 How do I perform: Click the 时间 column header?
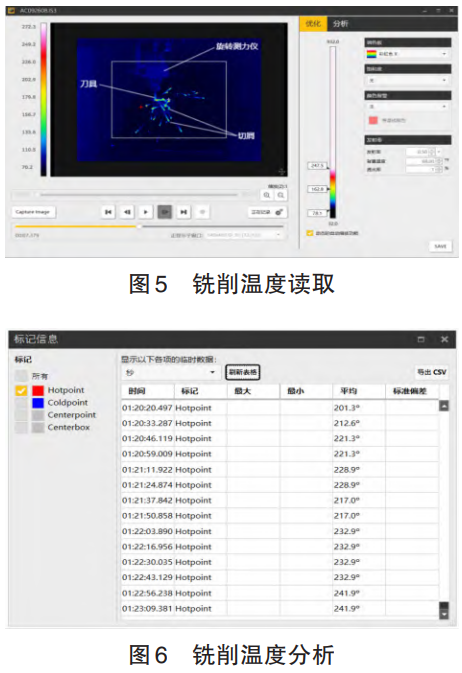[x=148, y=391]
